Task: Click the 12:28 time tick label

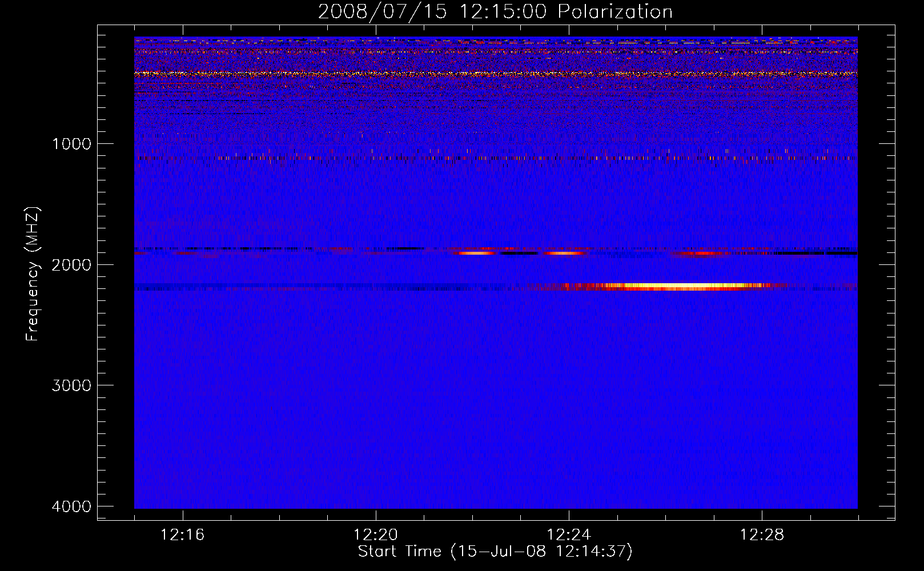Action: click(x=762, y=535)
